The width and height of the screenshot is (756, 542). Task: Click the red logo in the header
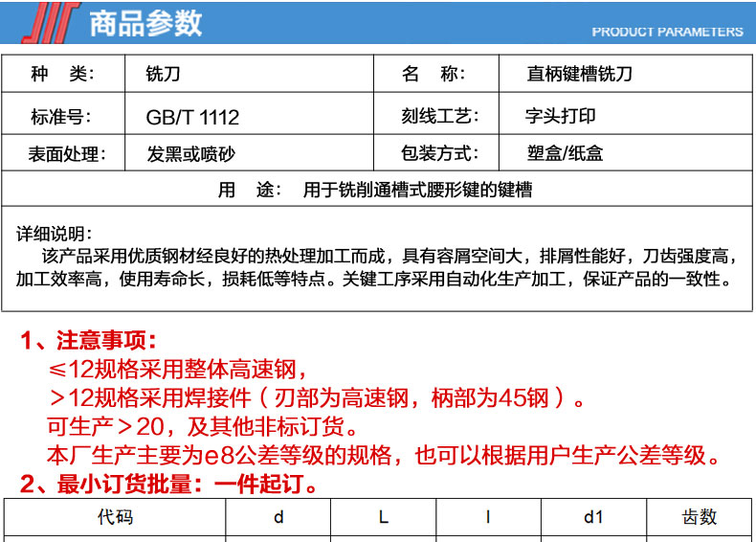tap(51, 23)
